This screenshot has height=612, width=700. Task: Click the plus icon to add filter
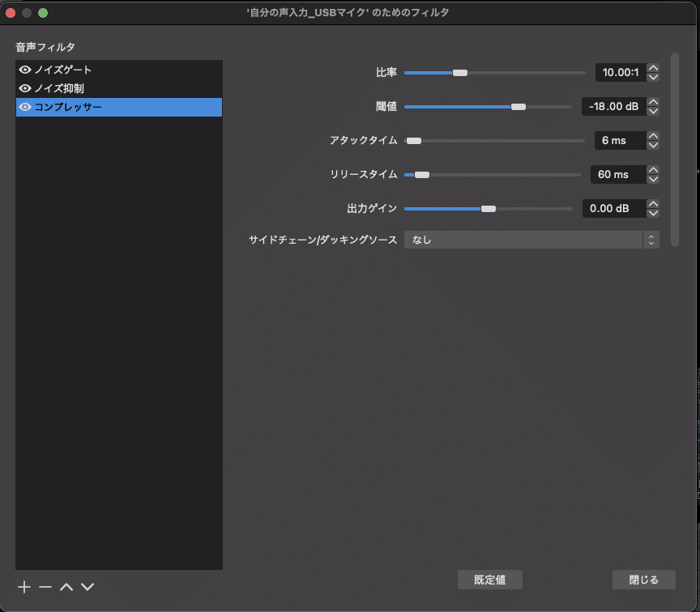24,587
